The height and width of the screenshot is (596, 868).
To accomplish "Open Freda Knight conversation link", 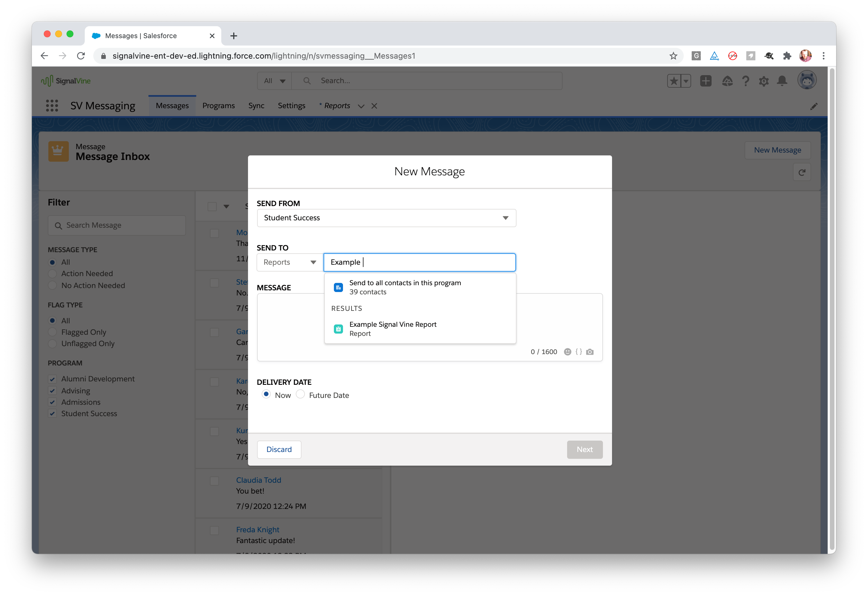I will pyautogui.click(x=258, y=529).
